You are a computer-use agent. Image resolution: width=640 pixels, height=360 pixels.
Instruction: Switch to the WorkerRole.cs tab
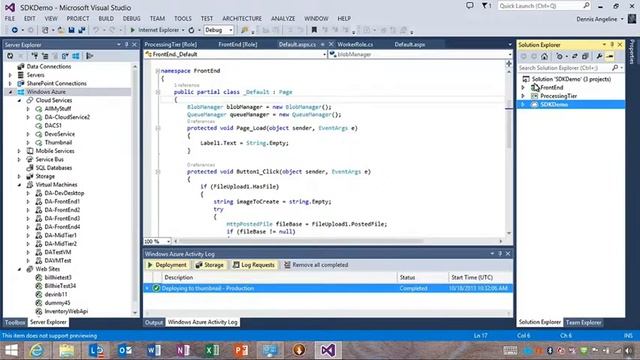click(355, 44)
